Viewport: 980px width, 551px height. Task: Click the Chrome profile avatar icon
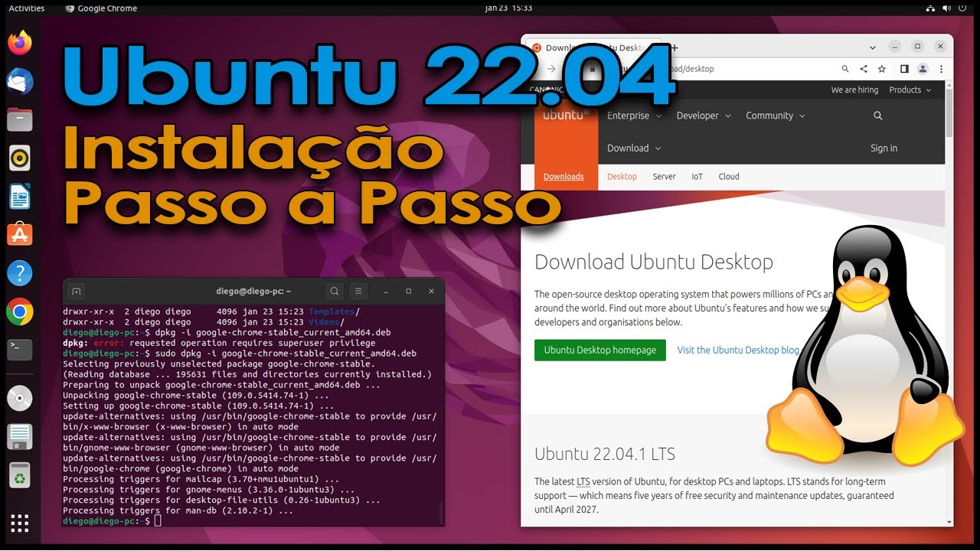[923, 69]
